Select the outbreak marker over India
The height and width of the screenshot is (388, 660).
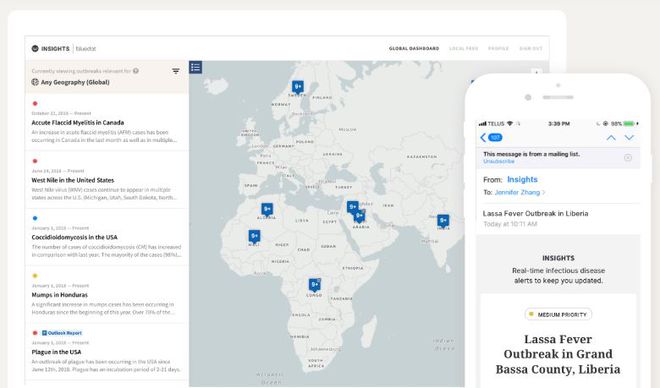click(443, 221)
